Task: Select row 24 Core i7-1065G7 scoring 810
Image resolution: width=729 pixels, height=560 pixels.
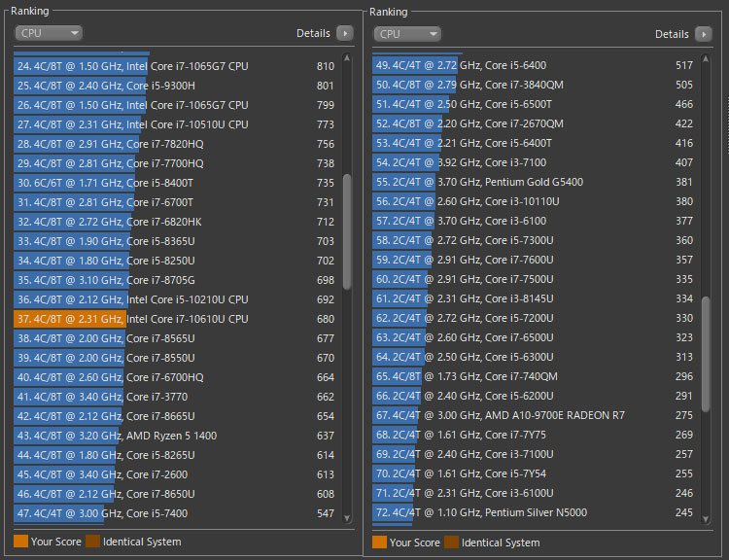Action: (x=176, y=66)
